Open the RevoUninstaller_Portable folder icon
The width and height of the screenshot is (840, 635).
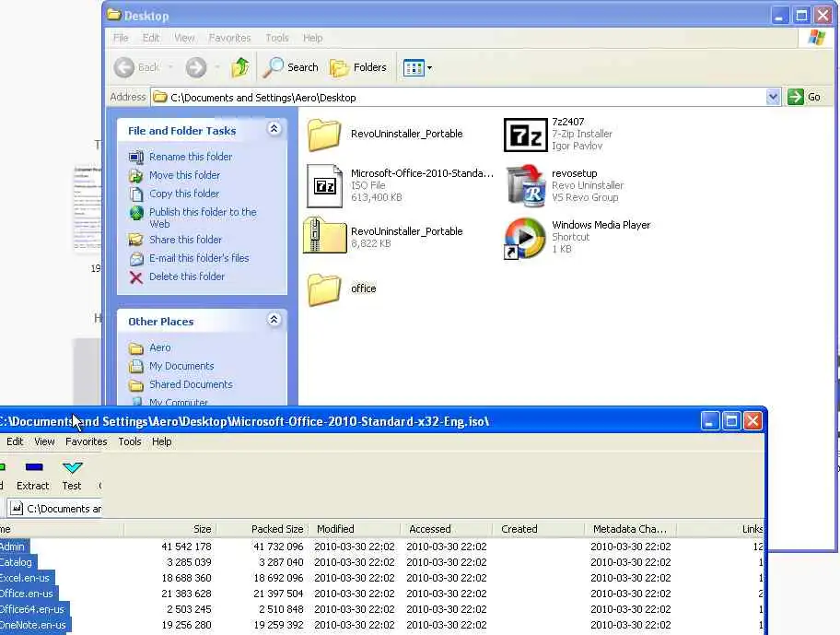click(323, 134)
